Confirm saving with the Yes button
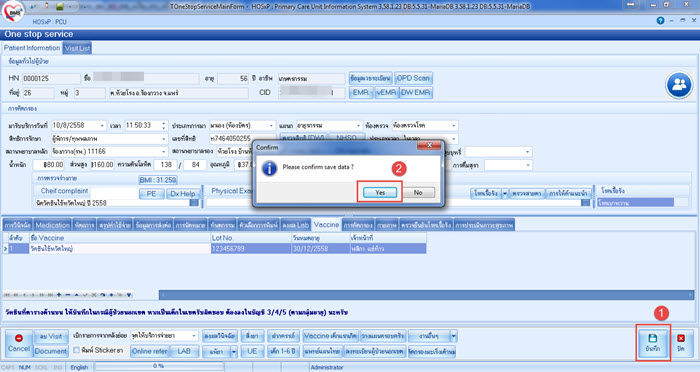Viewport: 700px width, 372px height. pos(379,192)
